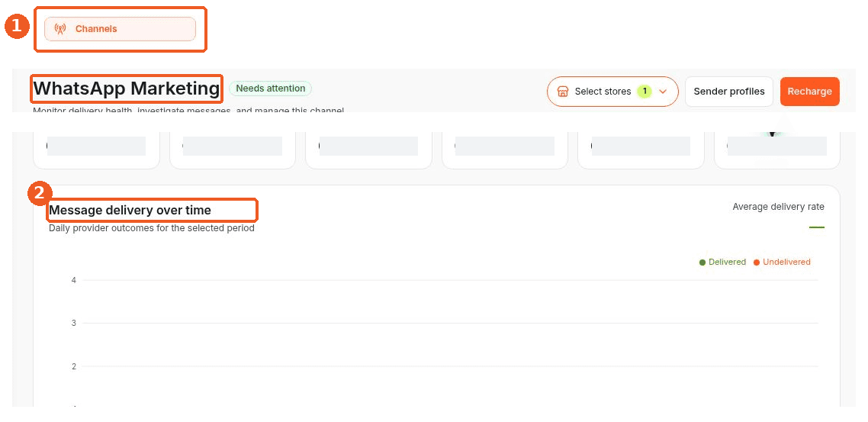Click the store icon in Select stores
This screenshot has height=422, width=868.
coord(563,92)
